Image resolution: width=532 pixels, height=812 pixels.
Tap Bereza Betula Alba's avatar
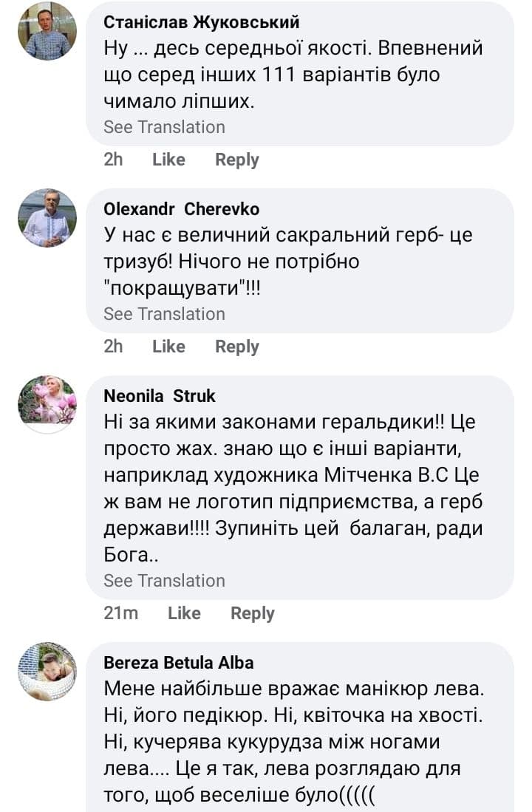tap(47, 670)
